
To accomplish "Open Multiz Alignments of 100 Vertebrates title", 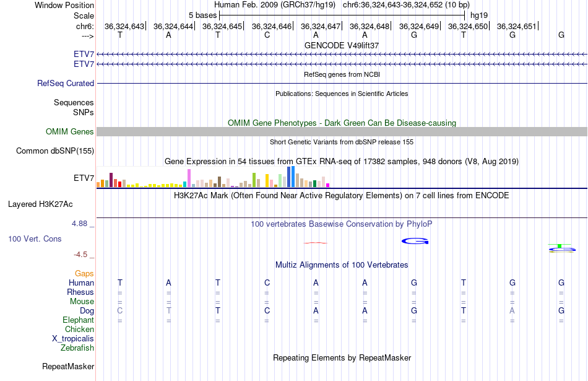I will click(x=342, y=265).
